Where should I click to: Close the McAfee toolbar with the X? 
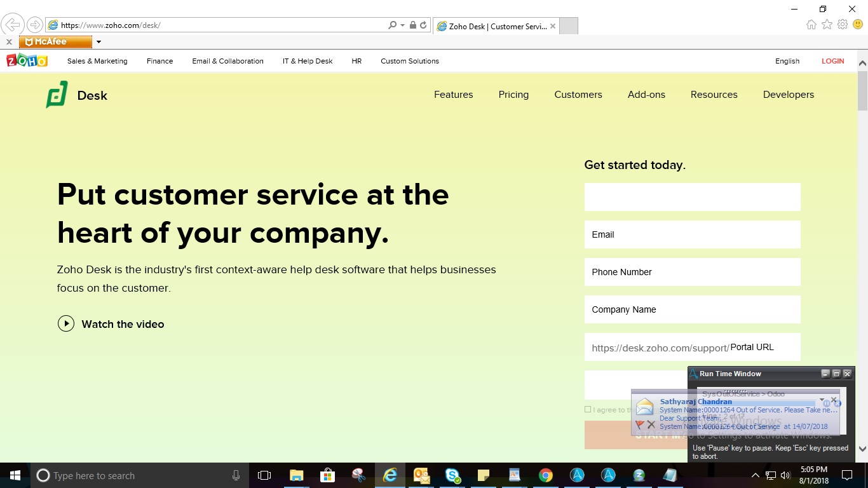(x=9, y=42)
